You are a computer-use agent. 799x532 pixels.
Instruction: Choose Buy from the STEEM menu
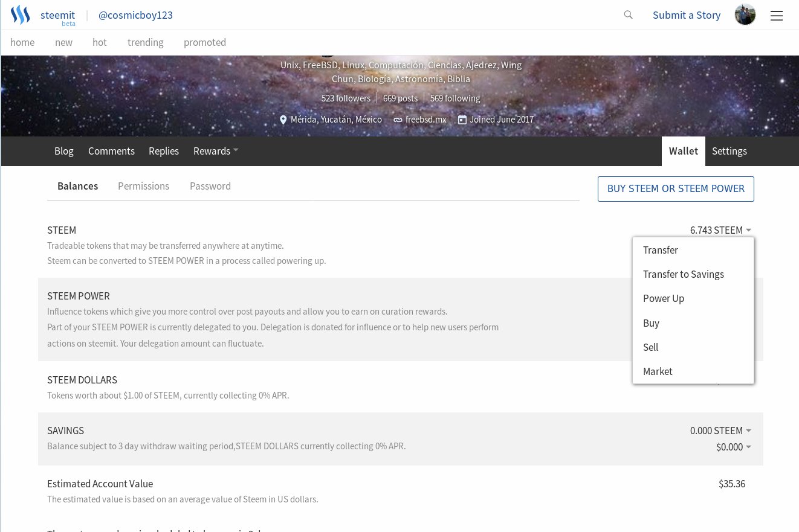tap(693, 323)
